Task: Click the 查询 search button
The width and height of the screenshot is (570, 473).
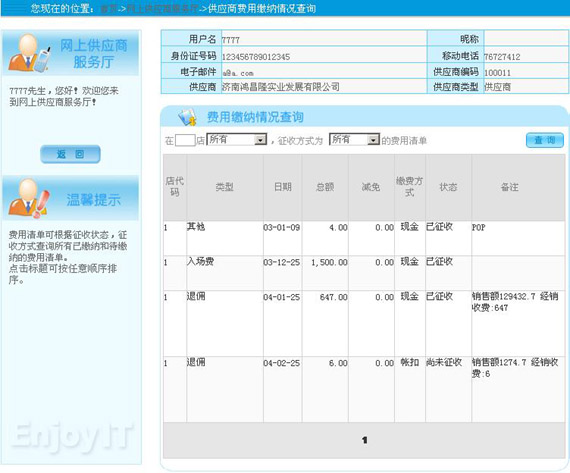Action: pos(545,140)
